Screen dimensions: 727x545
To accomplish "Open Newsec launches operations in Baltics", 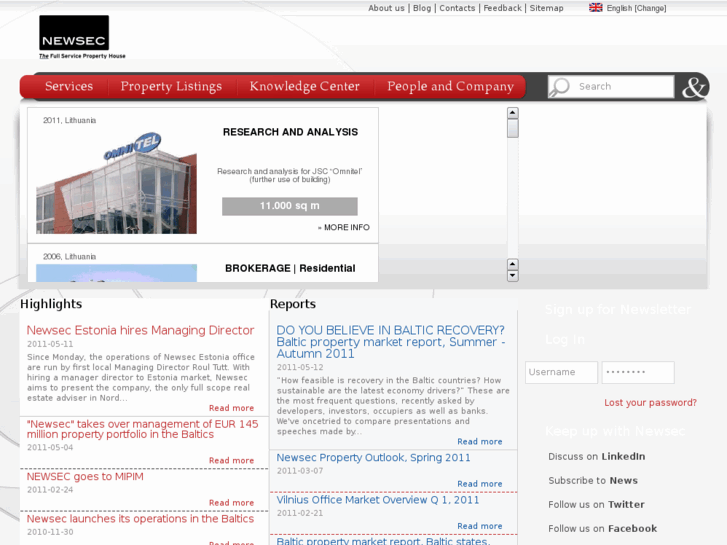I will coord(140,519).
